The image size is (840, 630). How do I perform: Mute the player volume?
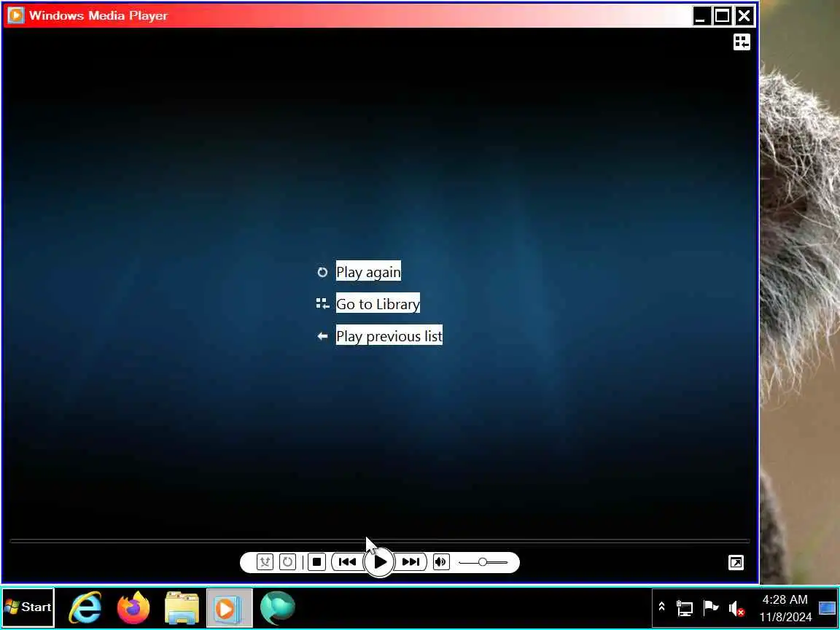441,562
